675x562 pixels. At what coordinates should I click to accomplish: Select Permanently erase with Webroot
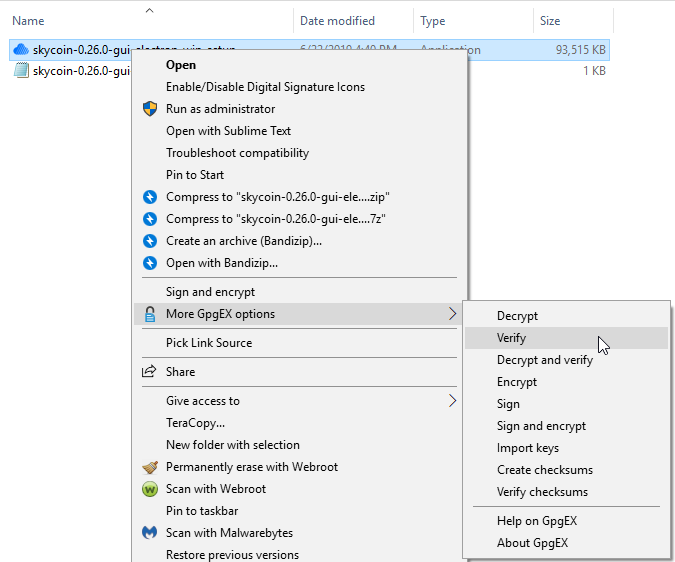pyautogui.click(x=300, y=467)
